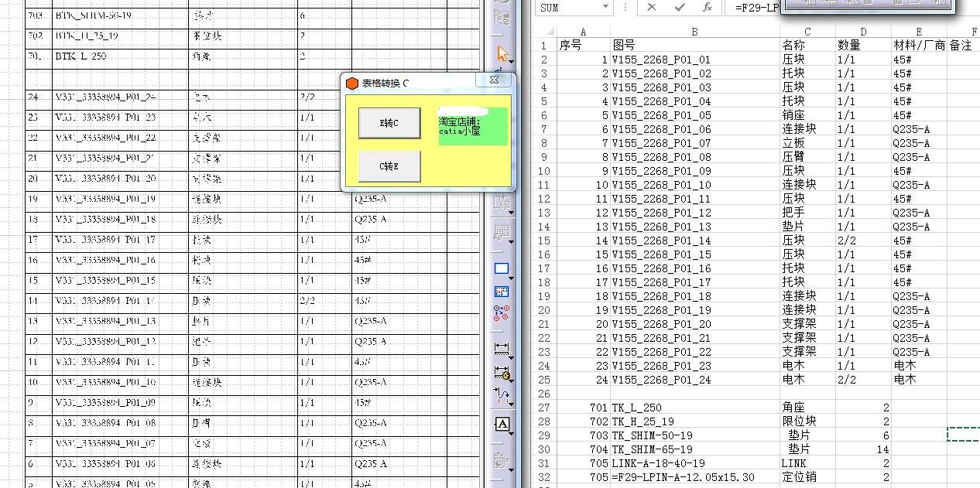Click the Insert Function fx icon
The image size is (980, 488).
coord(707,8)
